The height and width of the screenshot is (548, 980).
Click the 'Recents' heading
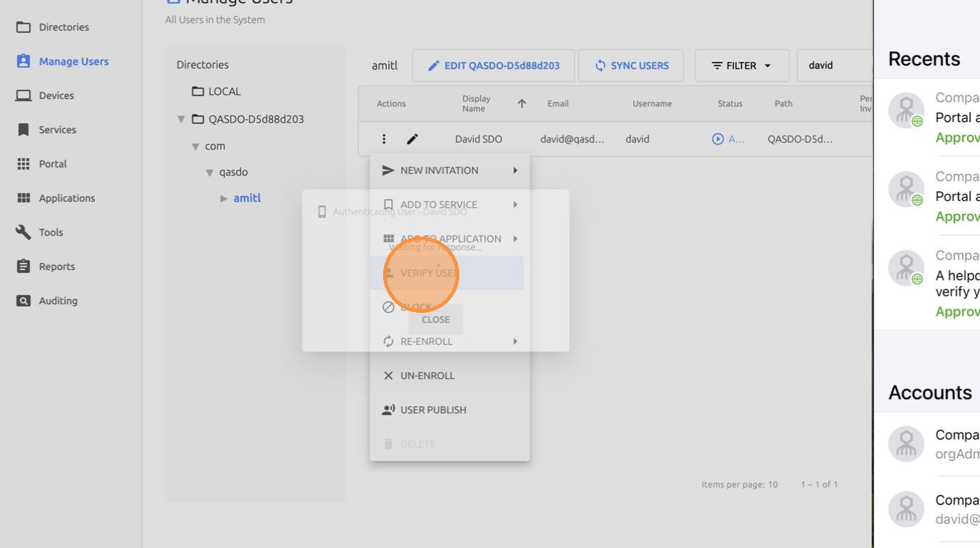click(924, 58)
